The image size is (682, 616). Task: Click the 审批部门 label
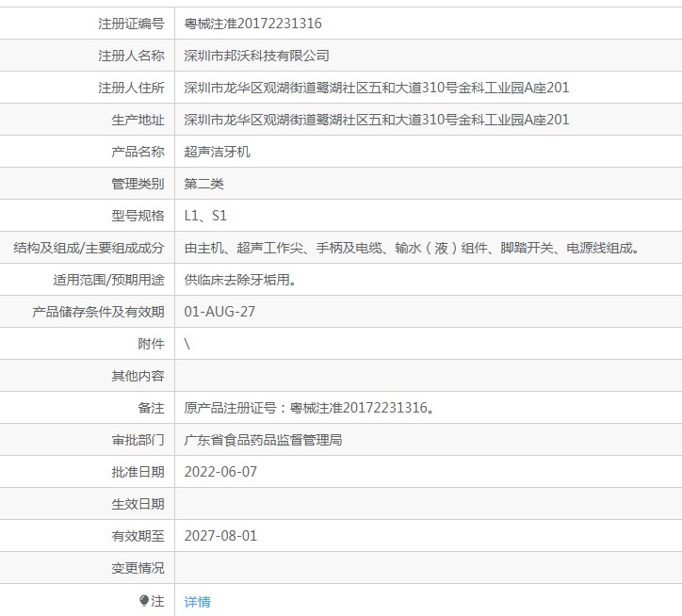138,440
